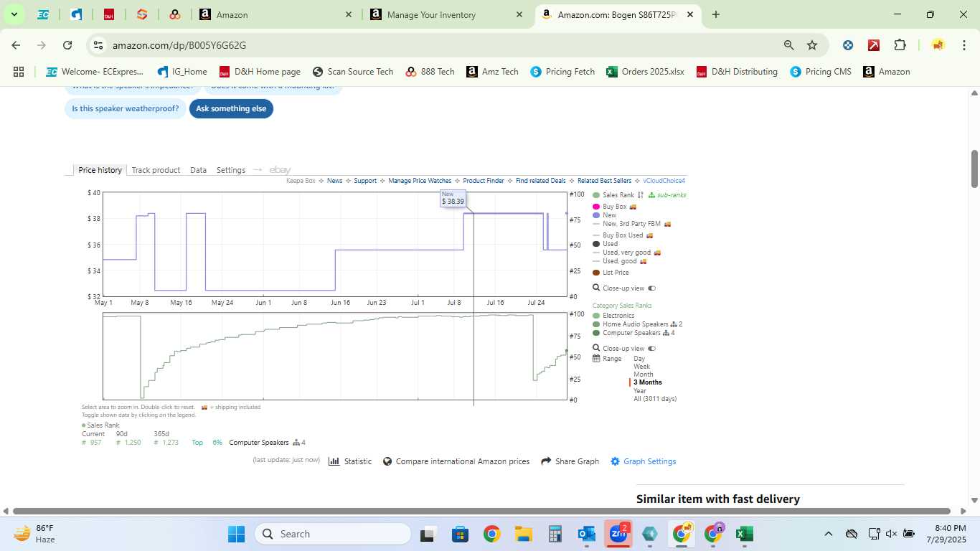Toggle the New, 3rd Party FBM series
This screenshot has width=980, height=551.
point(632,224)
